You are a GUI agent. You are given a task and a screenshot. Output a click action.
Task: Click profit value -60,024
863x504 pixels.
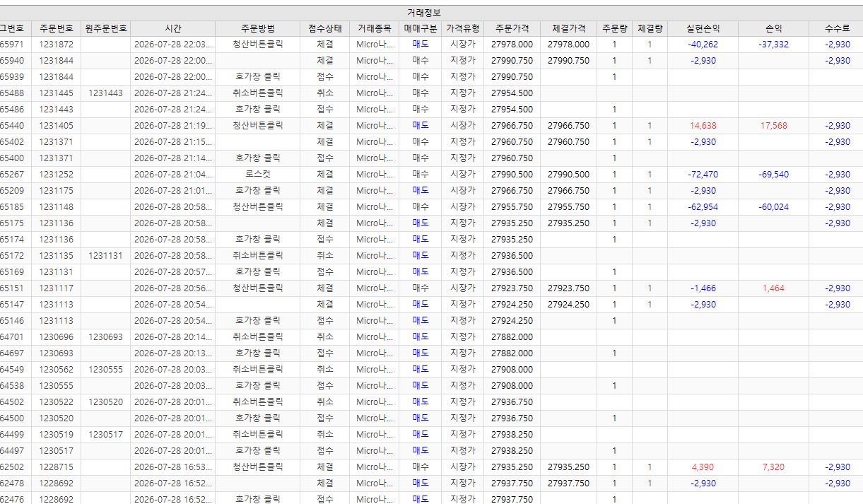tap(773, 207)
